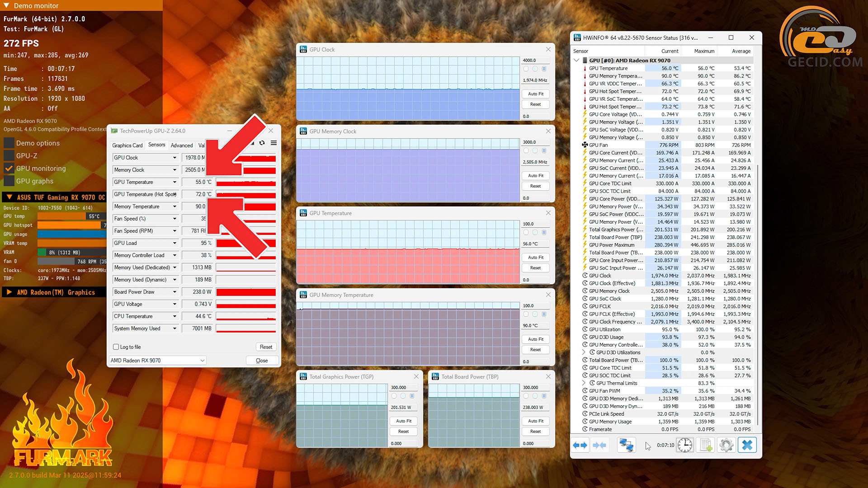
Task: Uncheck the GPU monitoring checkbox
Action: (x=9, y=169)
